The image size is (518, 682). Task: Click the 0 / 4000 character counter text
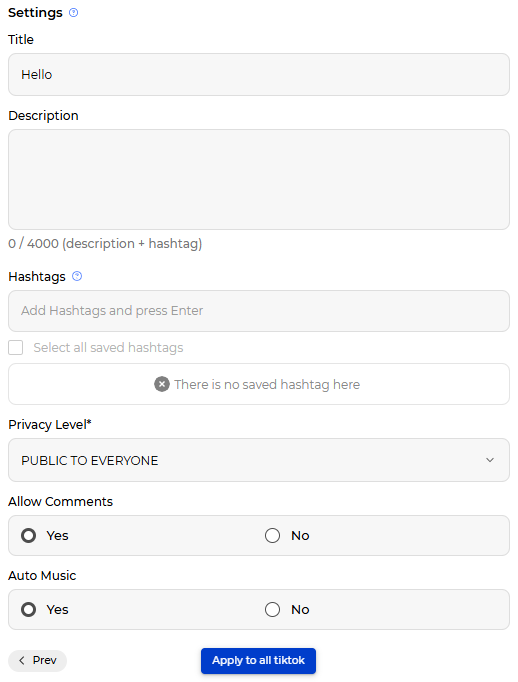tap(105, 244)
